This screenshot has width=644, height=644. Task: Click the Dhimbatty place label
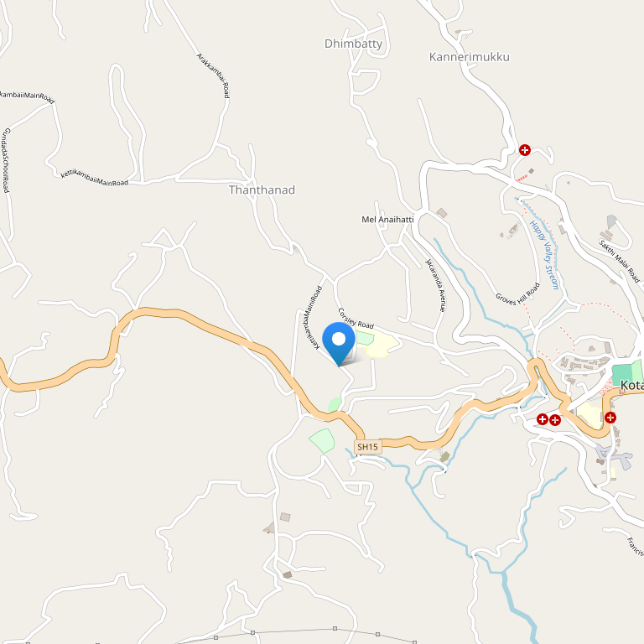pos(353,44)
